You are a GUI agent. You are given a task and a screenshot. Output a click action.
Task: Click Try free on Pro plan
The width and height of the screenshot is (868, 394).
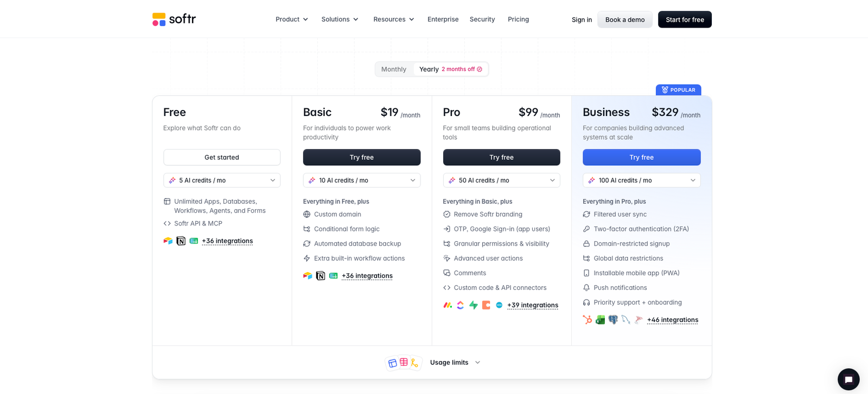[501, 157]
